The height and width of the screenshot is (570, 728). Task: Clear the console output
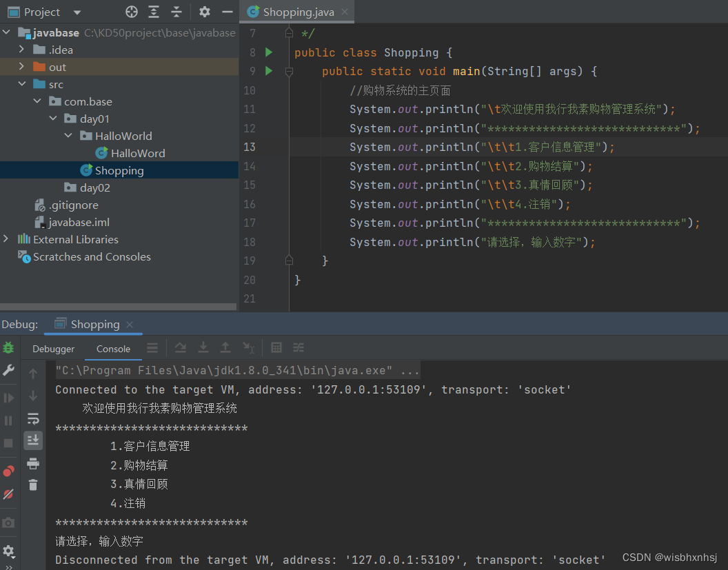(x=33, y=483)
